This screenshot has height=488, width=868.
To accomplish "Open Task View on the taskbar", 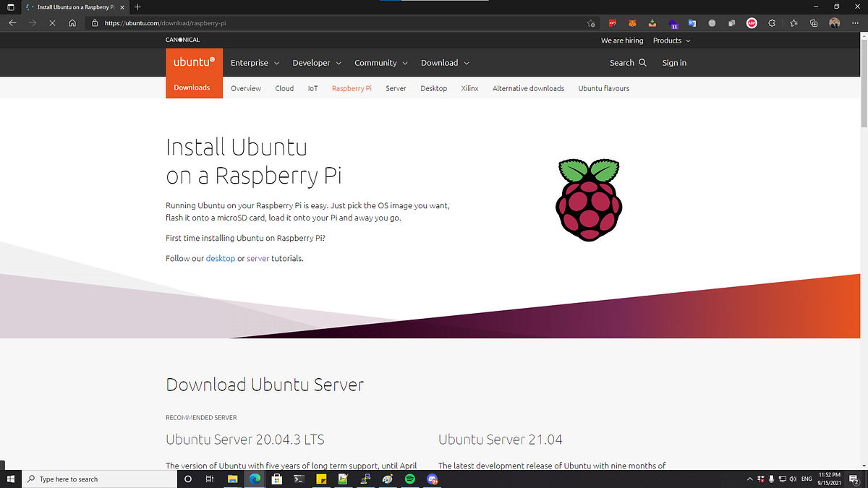I will coord(209,479).
